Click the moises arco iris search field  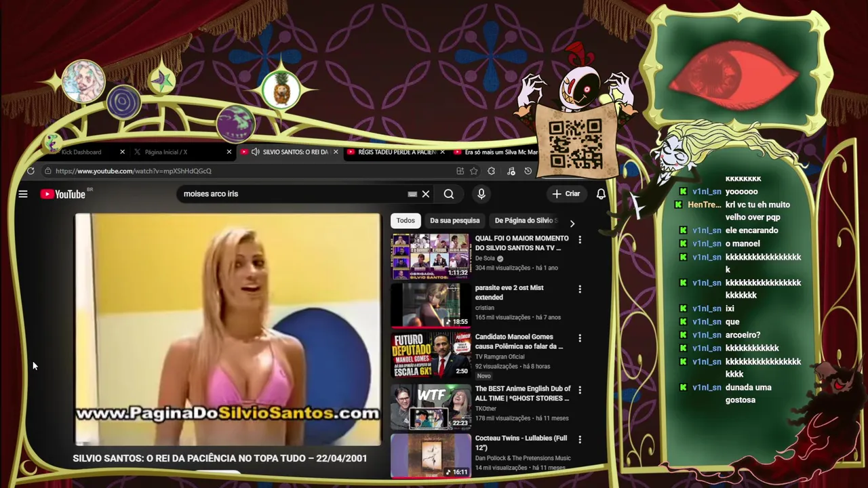292,194
